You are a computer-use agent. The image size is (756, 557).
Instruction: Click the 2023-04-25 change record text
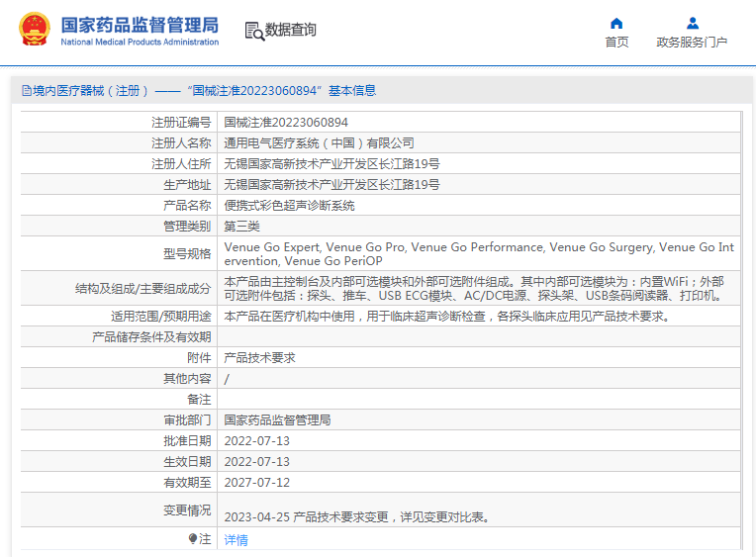point(356,516)
